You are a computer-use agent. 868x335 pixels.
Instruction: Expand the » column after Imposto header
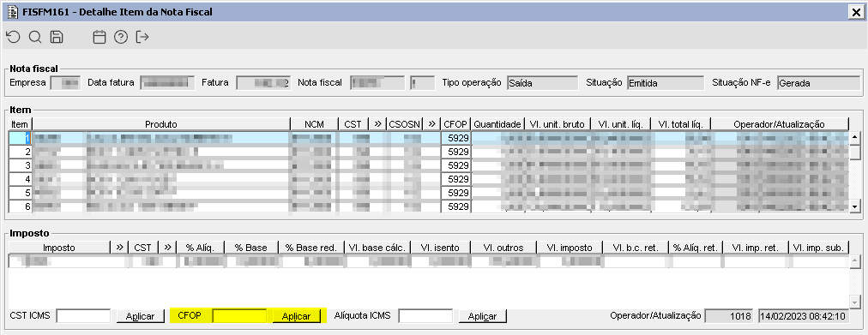[119, 248]
